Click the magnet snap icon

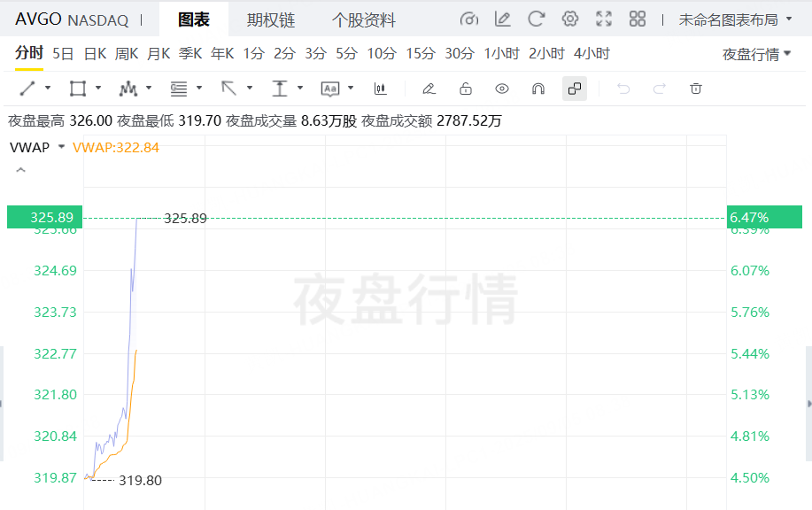(537, 89)
